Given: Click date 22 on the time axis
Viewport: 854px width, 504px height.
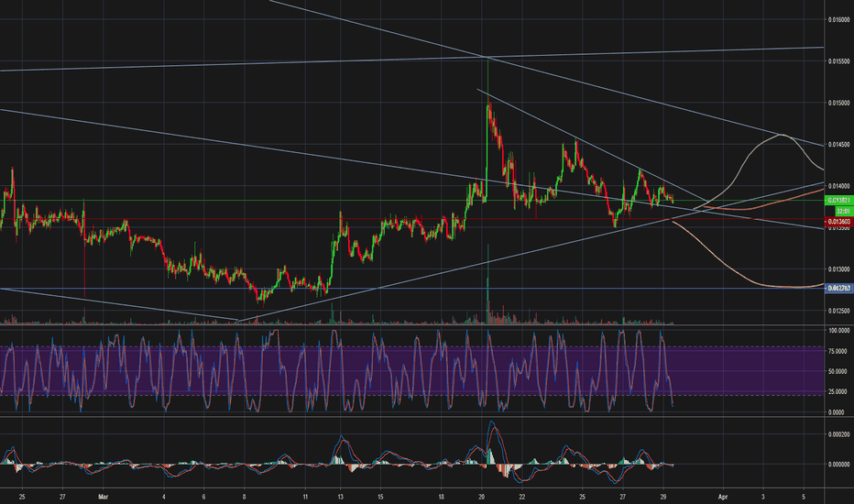Looking at the screenshot, I should point(521,497).
